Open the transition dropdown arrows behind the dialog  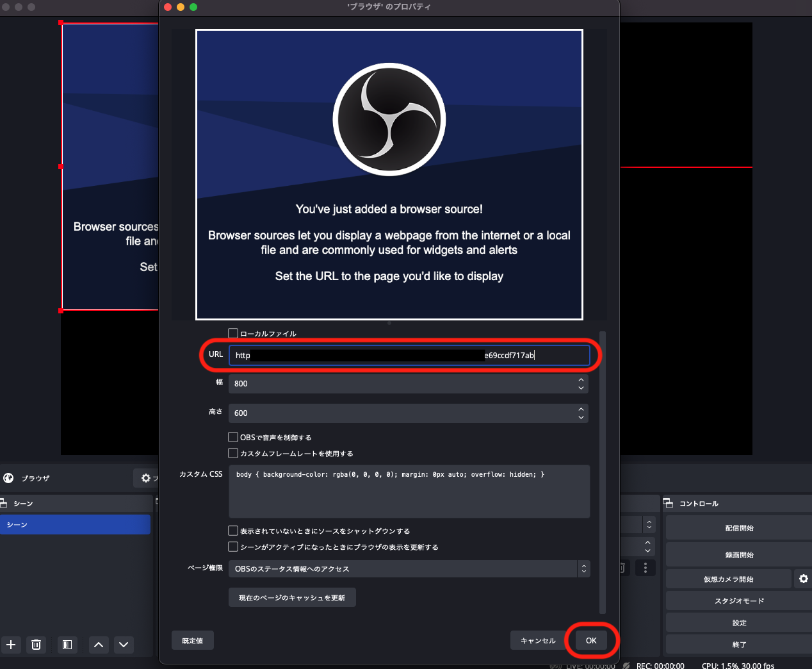(649, 524)
